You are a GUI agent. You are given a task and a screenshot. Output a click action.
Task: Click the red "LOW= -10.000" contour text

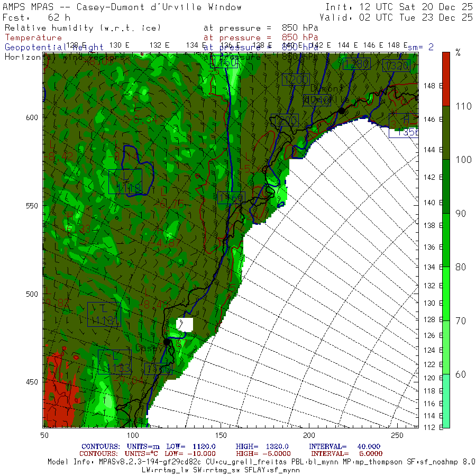point(190,454)
